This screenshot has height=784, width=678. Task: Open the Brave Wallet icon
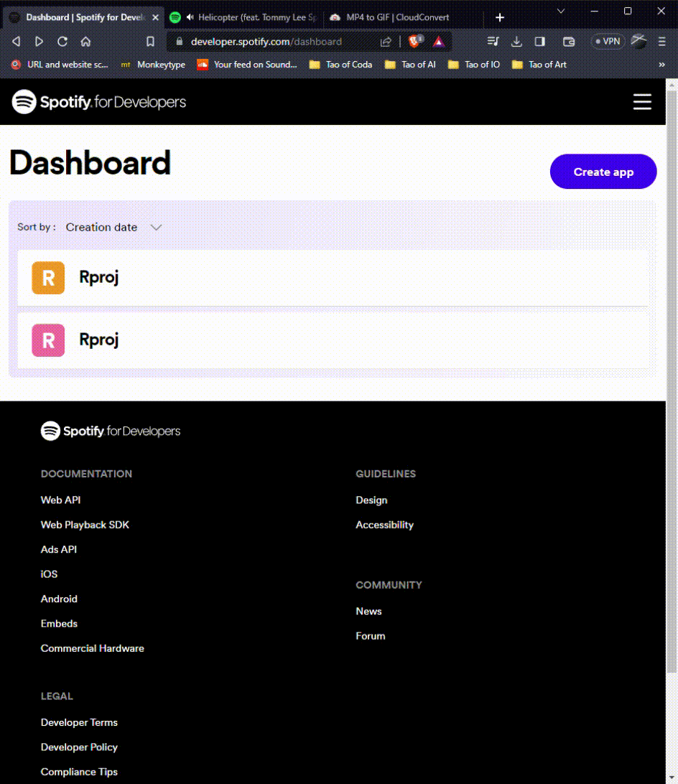(x=568, y=42)
